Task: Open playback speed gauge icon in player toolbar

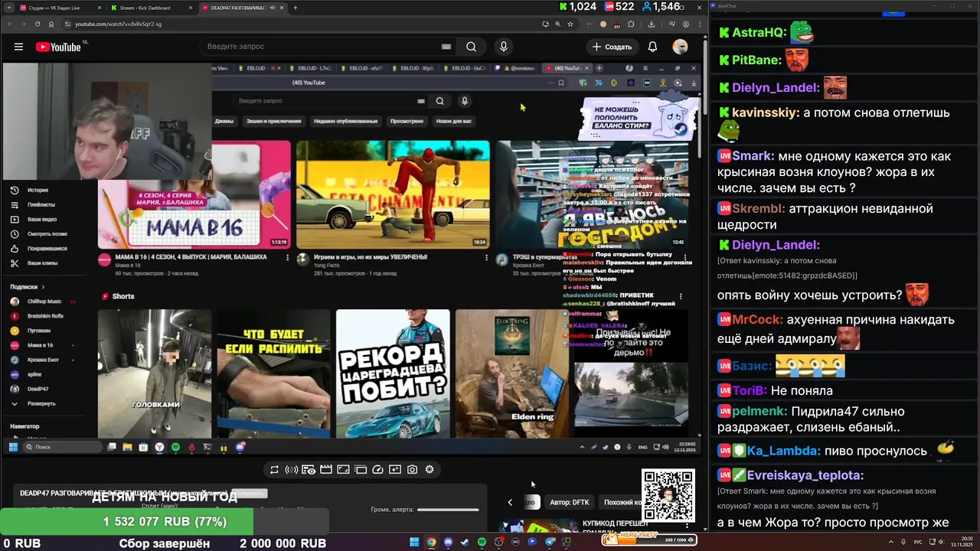Action: click(x=377, y=470)
